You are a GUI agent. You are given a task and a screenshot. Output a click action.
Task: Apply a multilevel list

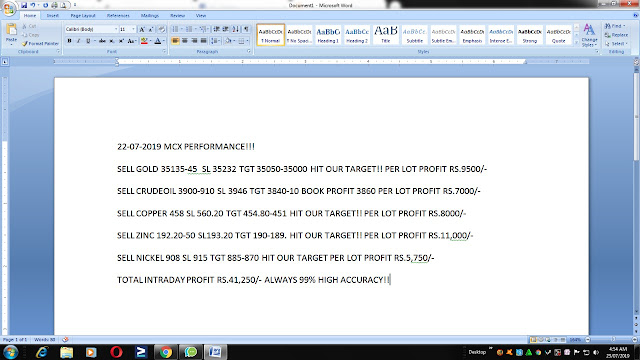204,29
